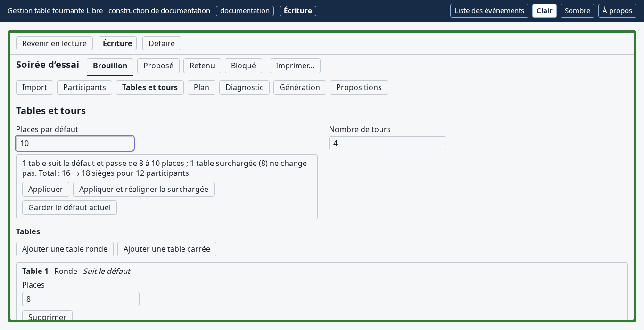Switch to the Participants tab

click(x=84, y=87)
